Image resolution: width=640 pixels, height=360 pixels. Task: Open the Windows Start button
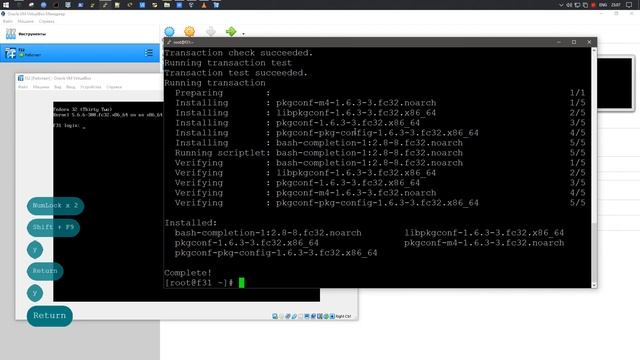(6, 5)
